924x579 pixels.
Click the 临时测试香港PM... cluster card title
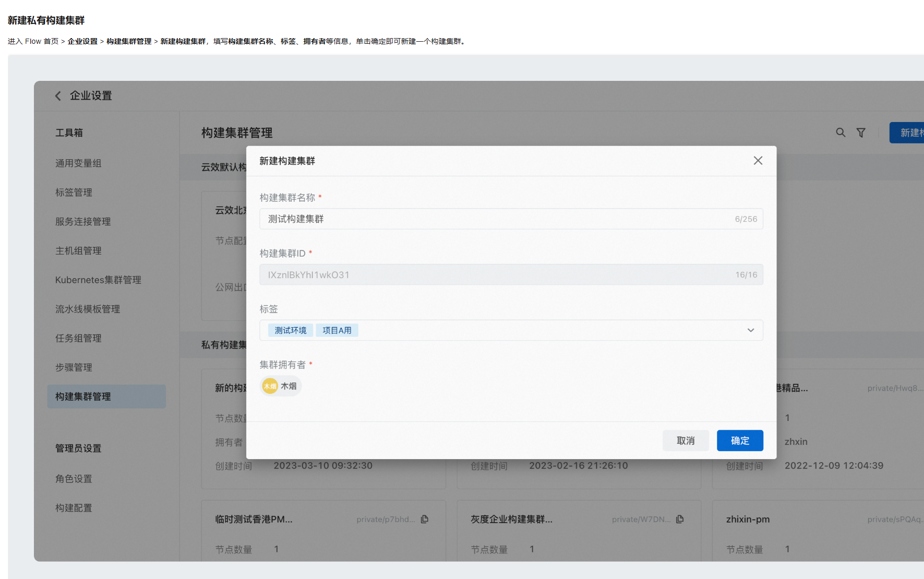tap(254, 520)
